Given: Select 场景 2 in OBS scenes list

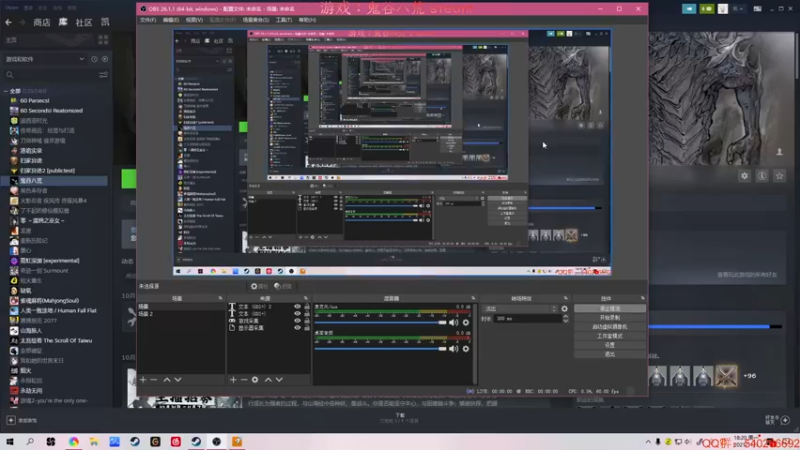Looking at the screenshot, I should [x=181, y=314].
